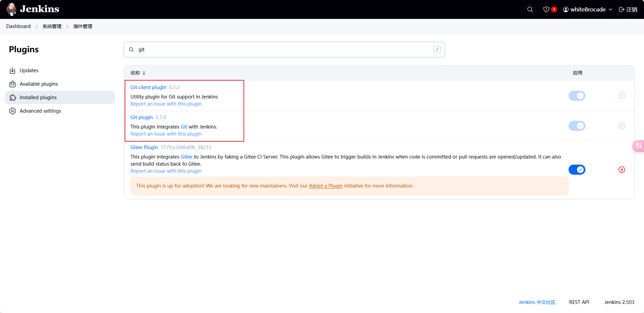The image size is (644, 313).
Task: Report an issue for Git plugin
Action: click(166, 134)
